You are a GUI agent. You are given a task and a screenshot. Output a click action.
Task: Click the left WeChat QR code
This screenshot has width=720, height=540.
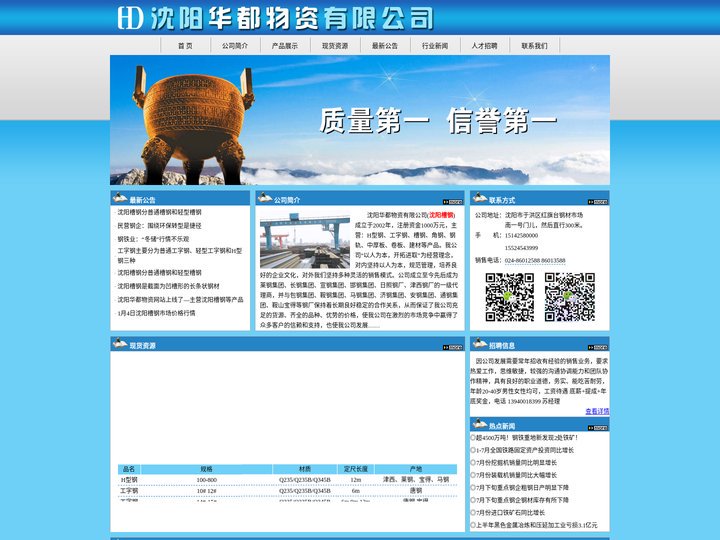tap(510, 297)
